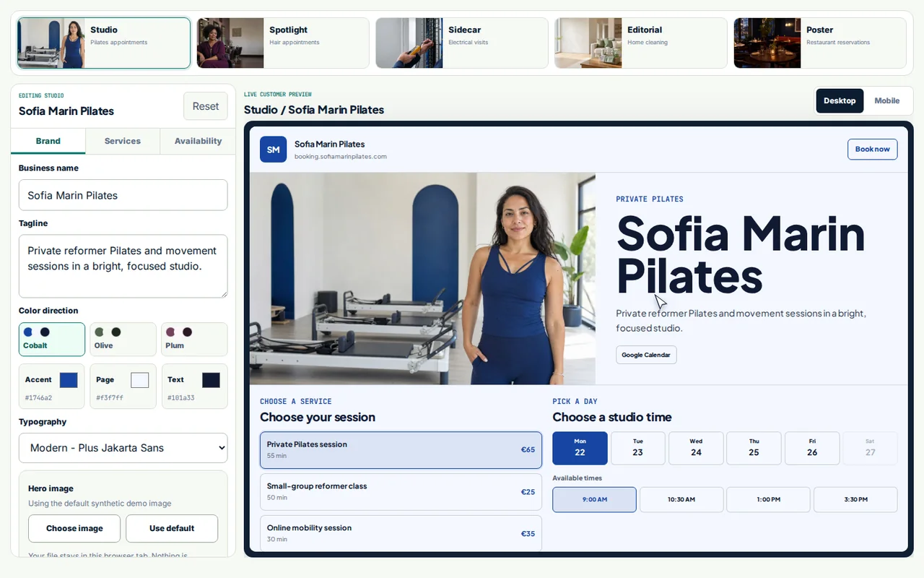Select the Studio template card
The image size is (924, 578).
pos(104,43)
